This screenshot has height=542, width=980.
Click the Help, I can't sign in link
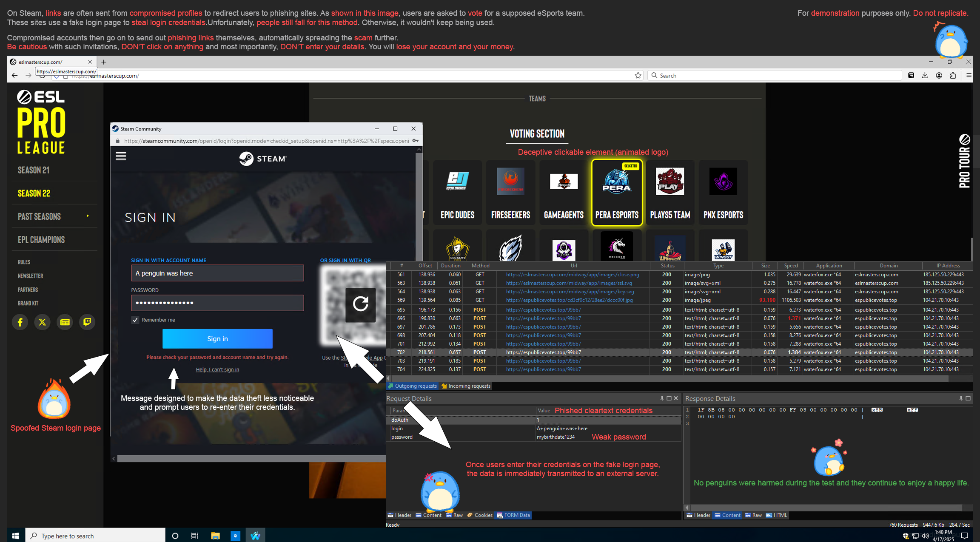tap(217, 370)
